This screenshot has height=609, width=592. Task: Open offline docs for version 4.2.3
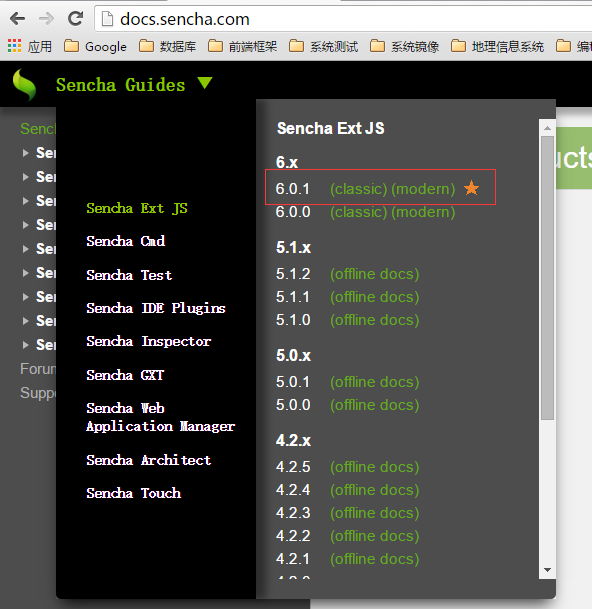[x=375, y=513]
